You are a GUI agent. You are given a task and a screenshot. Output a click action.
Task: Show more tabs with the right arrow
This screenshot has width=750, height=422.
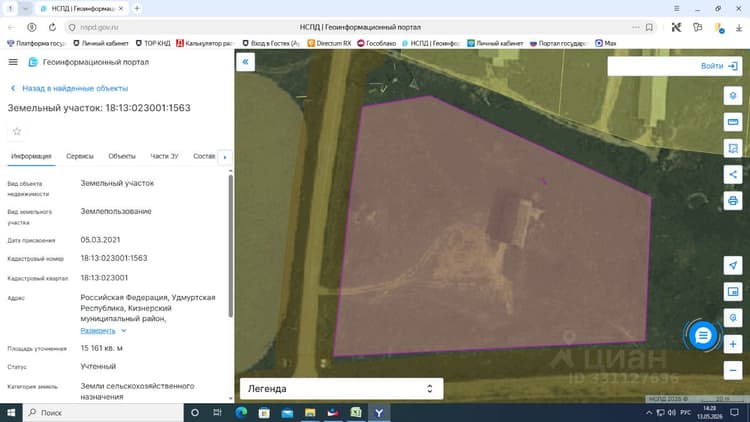pos(225,157)
